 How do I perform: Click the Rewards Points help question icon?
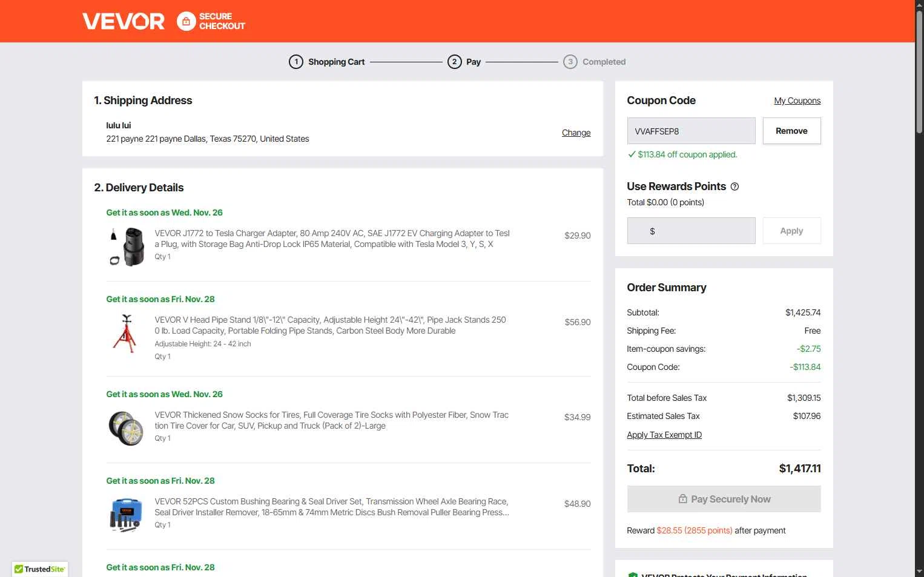(734, 186)
